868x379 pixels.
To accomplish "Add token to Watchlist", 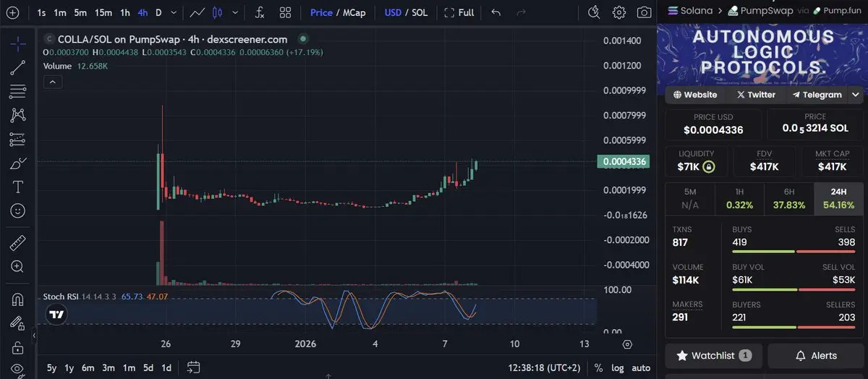I will click(713, 355).
